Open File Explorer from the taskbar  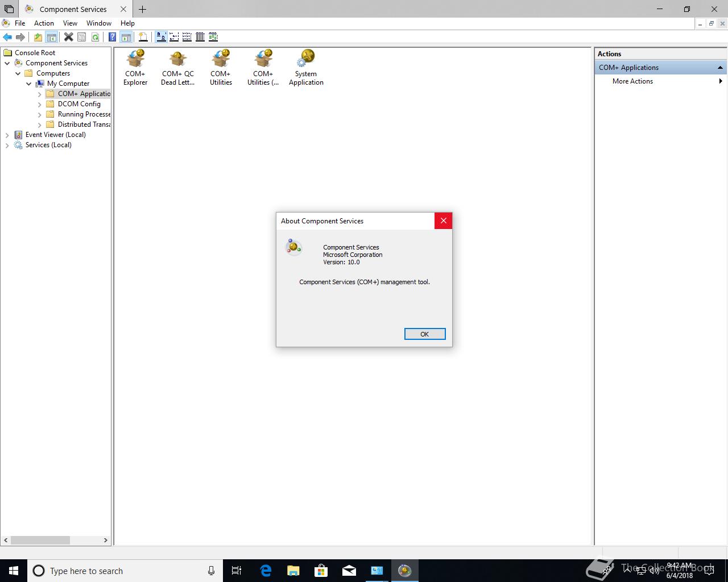[x=293, y=571]
